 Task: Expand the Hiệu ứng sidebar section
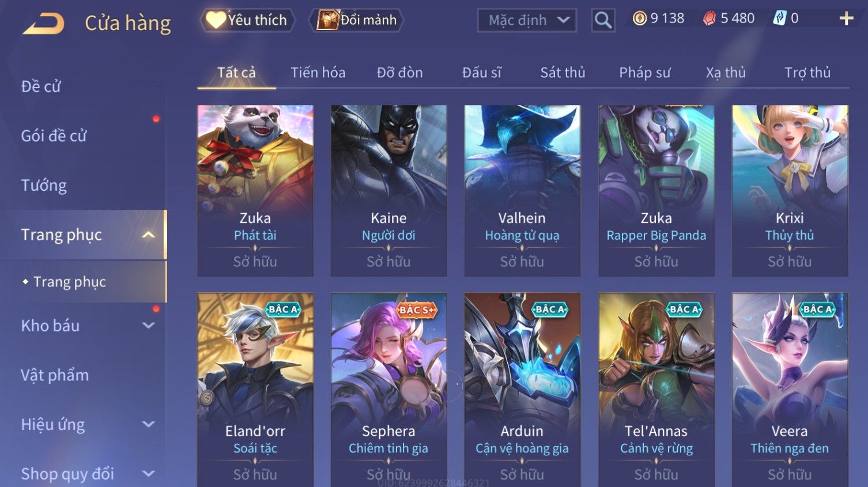point(148,425)
